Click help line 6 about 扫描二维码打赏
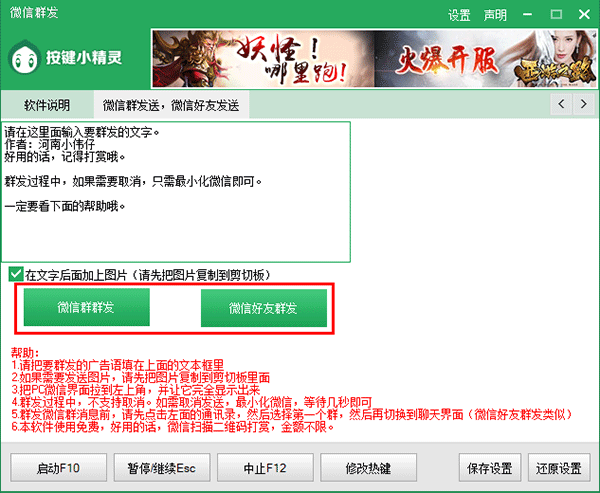The width and height of the screenshot is (600, 493). [173, 427]
